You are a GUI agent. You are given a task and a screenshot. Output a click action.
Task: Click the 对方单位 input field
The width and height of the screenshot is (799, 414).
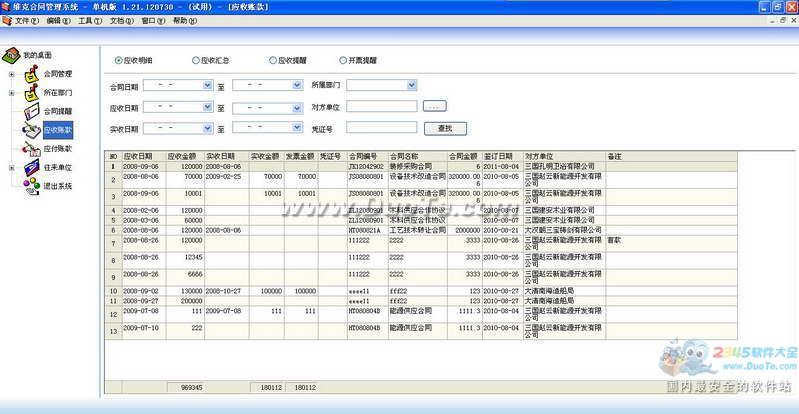tap(382, 106)
